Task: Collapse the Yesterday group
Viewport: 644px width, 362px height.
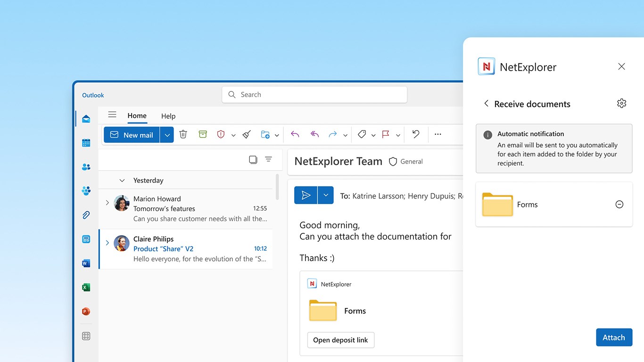Action: point(122,181)
